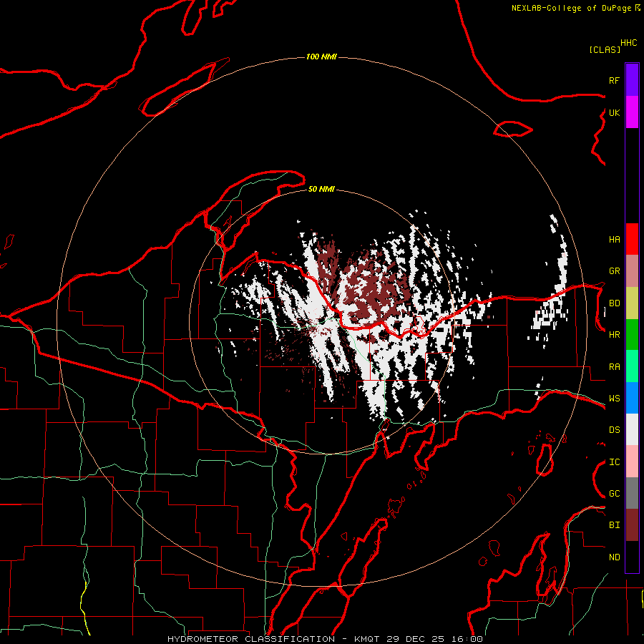Image resolution: width=644 pixels, height=644 pixels.
Task: Click the 'RA' legend label
Action: (x=614, y=367)
